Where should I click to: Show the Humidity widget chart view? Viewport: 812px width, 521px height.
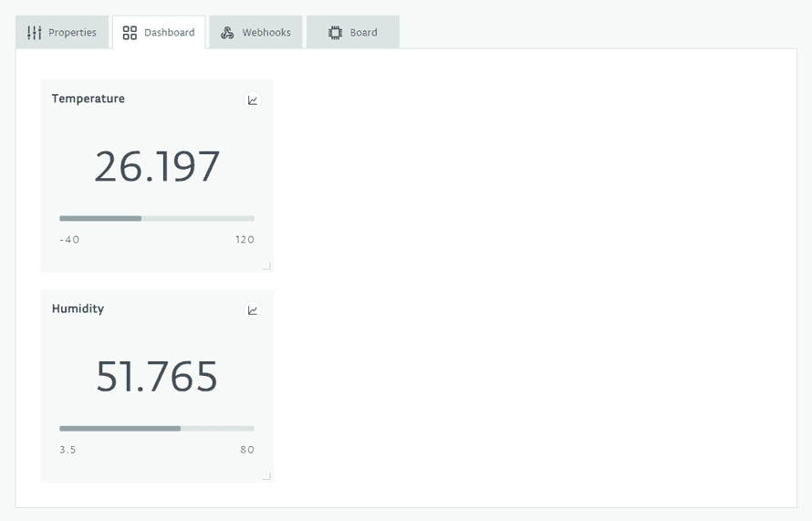coord(253,310)
